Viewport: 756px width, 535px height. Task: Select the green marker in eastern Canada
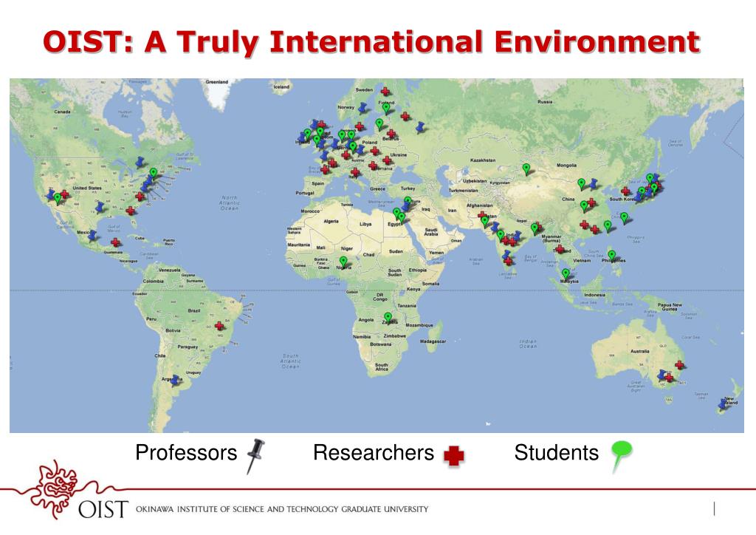tap(154, 173)
